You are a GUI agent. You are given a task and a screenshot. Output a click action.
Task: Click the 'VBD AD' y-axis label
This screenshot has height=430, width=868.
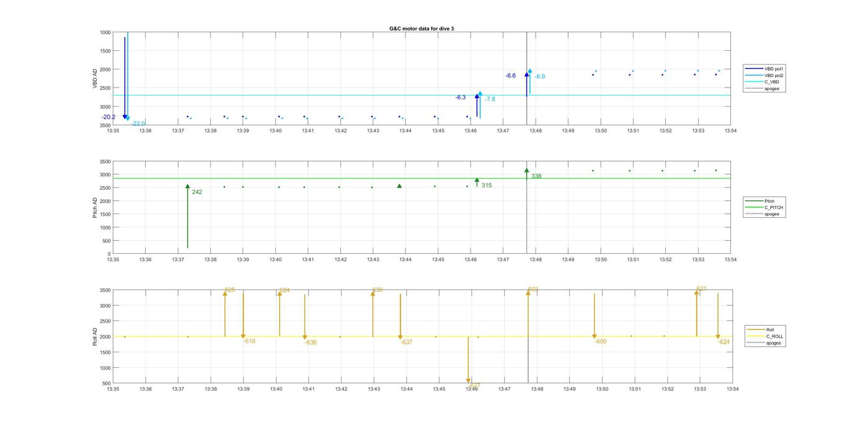[x=95, y=79]
